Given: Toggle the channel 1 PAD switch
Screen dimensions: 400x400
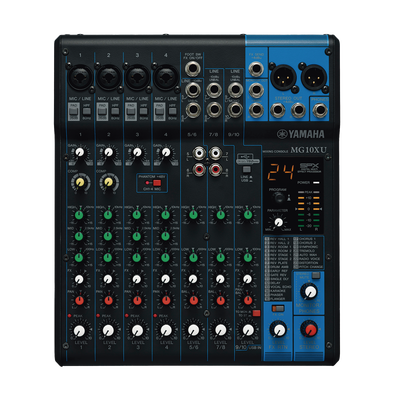Looking at the screenshot, I should click(73, 111).
